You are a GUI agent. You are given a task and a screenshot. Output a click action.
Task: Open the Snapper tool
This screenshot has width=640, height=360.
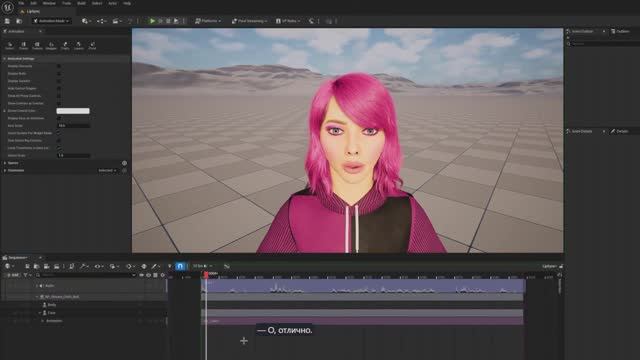pyautogui.click(x=51, y=45)
